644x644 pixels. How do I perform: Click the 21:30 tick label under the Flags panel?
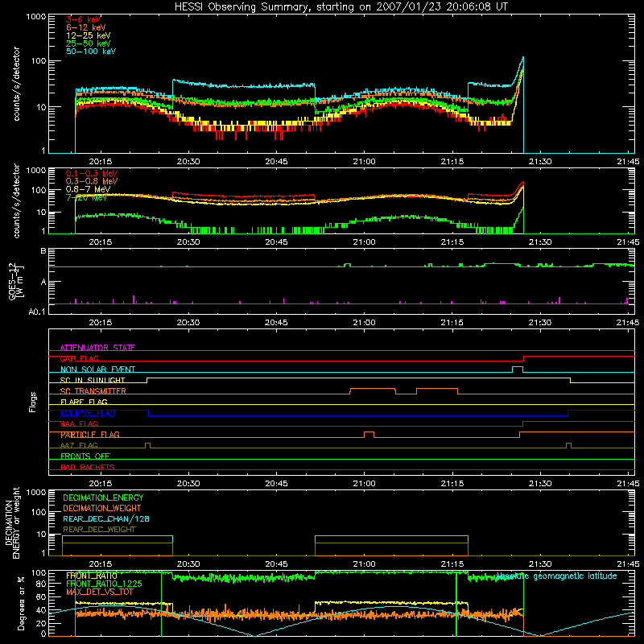coord(539,484)
